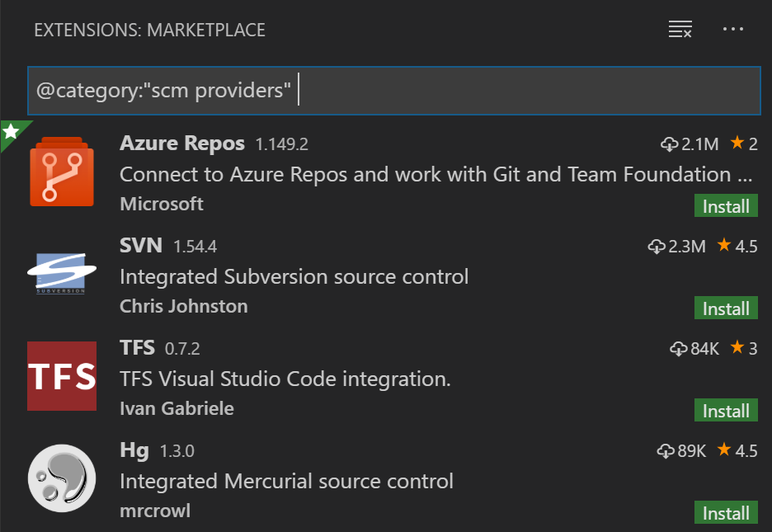Click the Azure Repos download count icon
This screenshot has width=772, height=532.
click(669, 144)
